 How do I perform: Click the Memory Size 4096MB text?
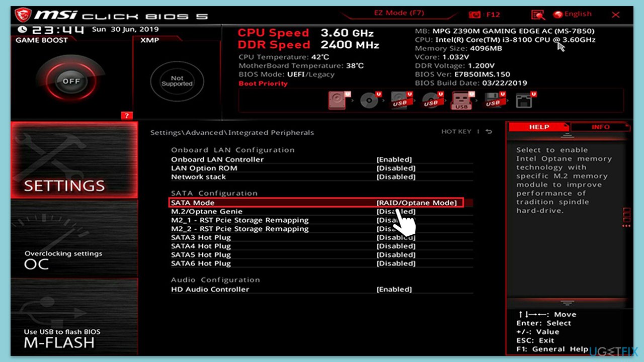(458, 48)
